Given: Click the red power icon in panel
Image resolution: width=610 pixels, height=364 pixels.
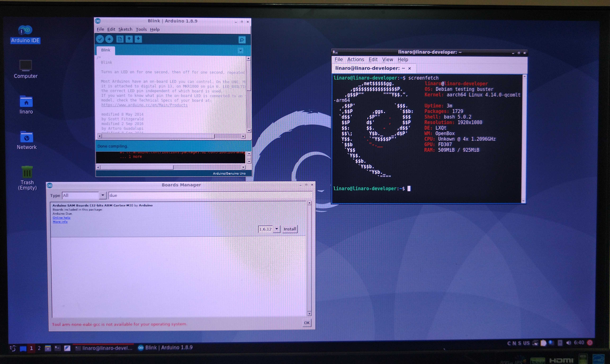Looking at the screenshot, I should pos(590,343).
